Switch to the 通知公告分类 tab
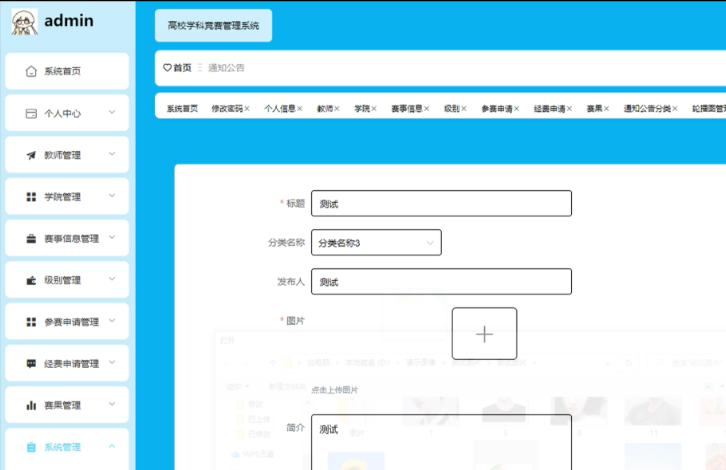This screenshot has height=470, width=726. click(646, 108)
